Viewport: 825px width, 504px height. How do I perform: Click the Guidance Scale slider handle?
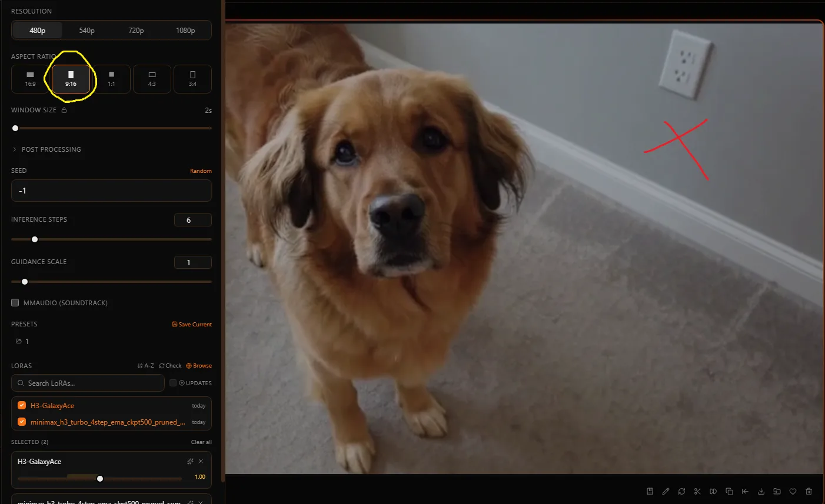(25, 282)
